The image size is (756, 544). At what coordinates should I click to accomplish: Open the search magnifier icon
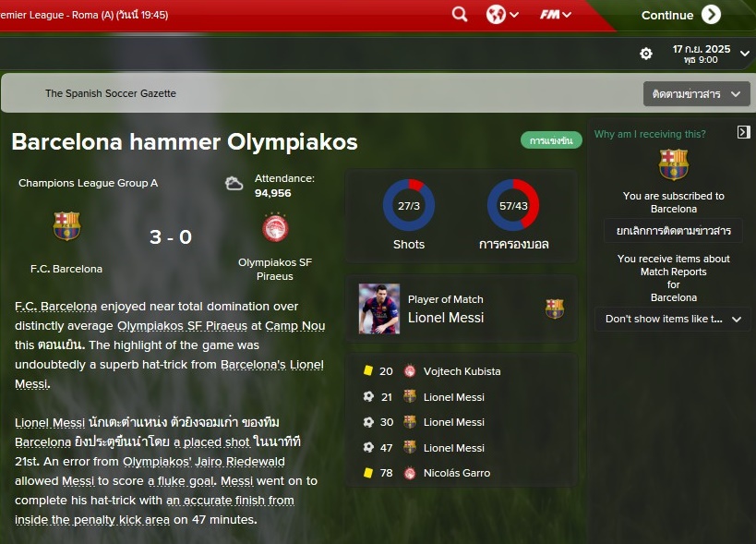[x=460, y=15]
